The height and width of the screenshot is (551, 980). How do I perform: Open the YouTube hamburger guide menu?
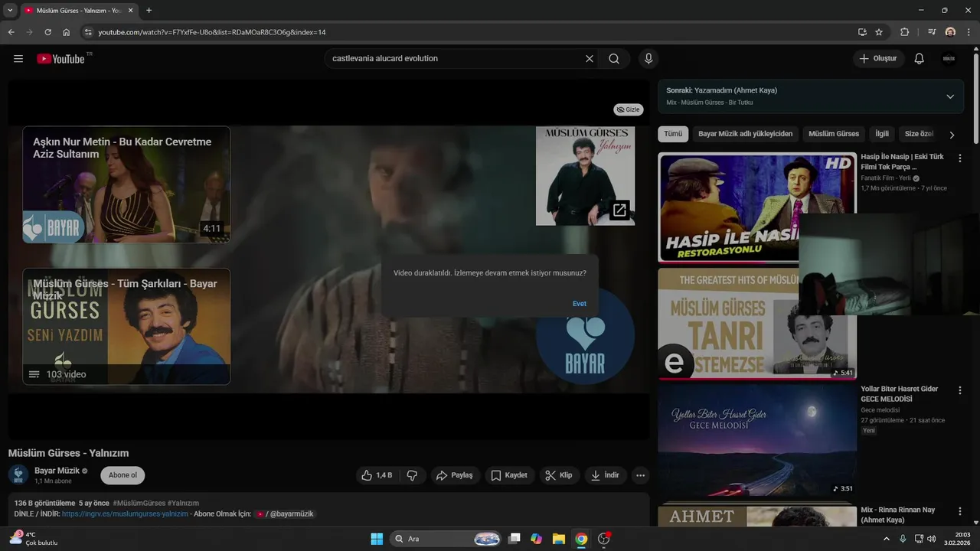[x=18, y=58]
